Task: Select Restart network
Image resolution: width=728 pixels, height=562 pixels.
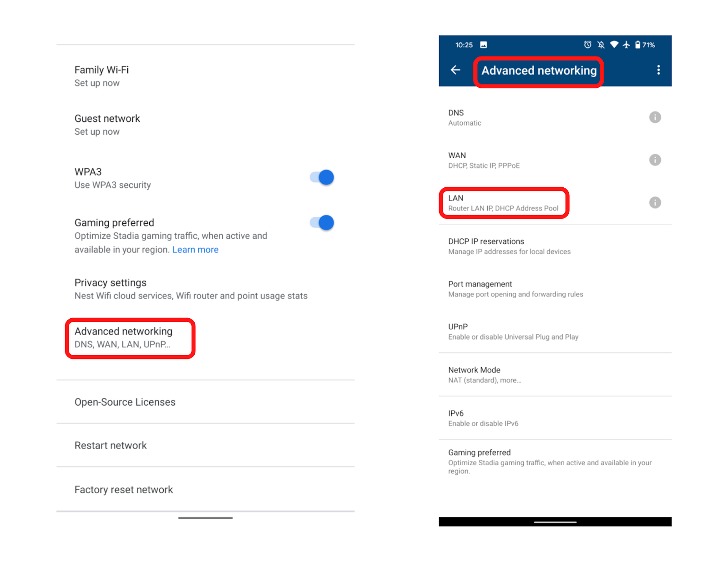Action: tap(205, 445)
